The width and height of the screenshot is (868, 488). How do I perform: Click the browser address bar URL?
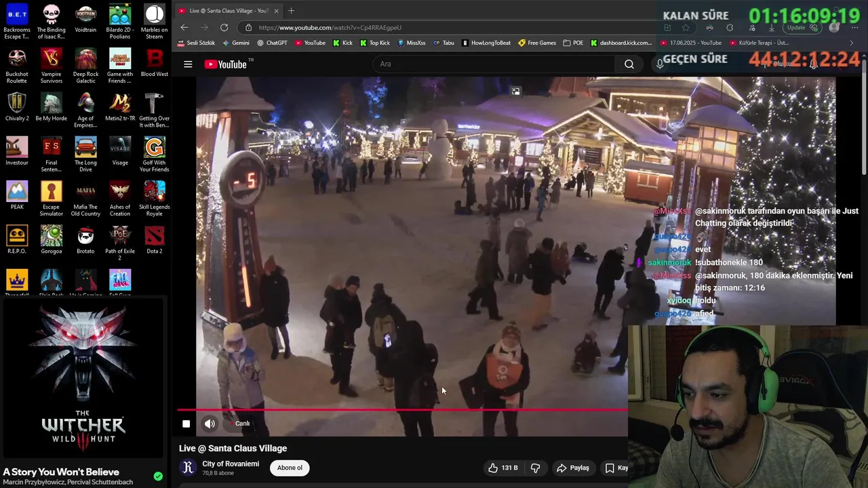[x=330, y=28]
